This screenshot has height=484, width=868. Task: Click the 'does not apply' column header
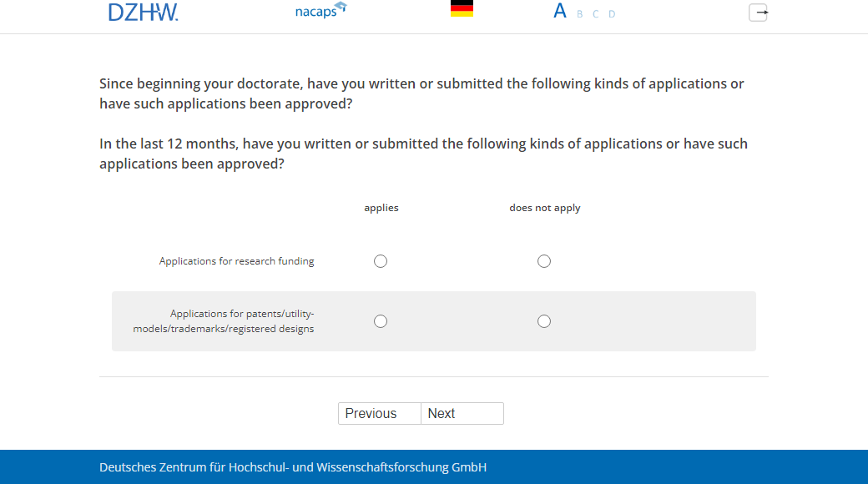545,208
